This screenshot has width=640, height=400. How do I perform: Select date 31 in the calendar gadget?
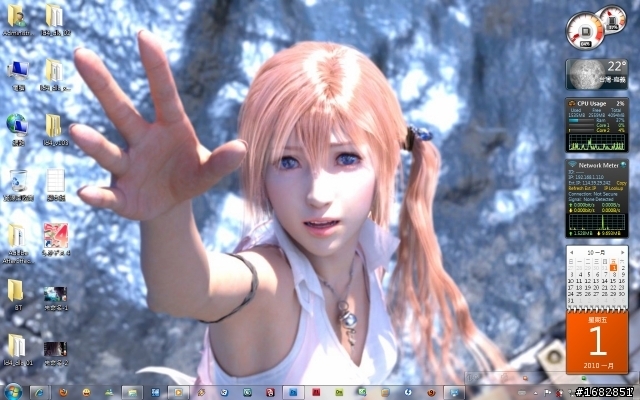pyautogui.click(x=571, y=300)
